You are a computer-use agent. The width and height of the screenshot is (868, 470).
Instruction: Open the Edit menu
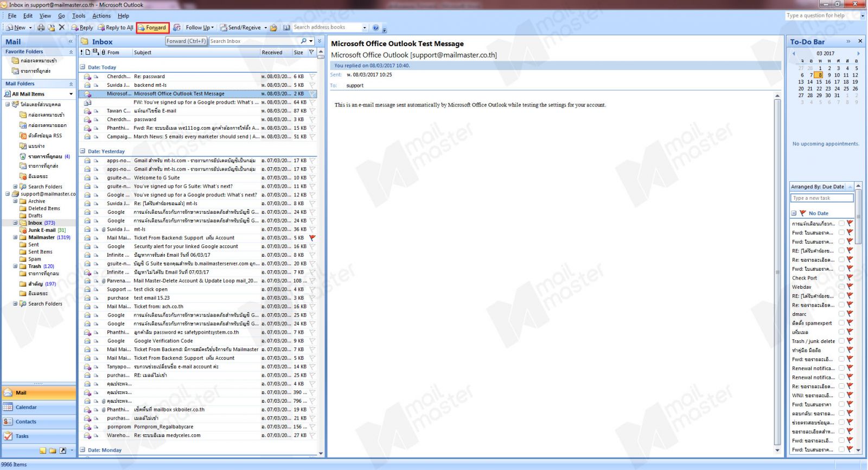(x=28, y=16)
